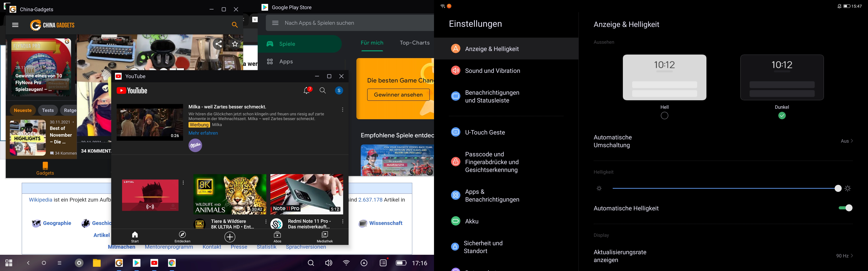Image resolution: width=868 pixels, height=271 pixels.
Task: Open Windows-style start menu on taskbar
Action: (9, 263)
